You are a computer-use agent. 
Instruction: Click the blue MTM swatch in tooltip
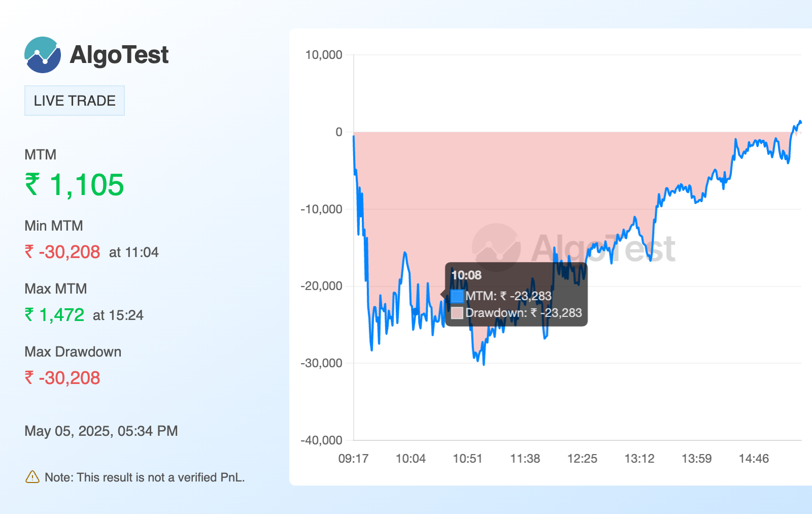tap(457, 296)
